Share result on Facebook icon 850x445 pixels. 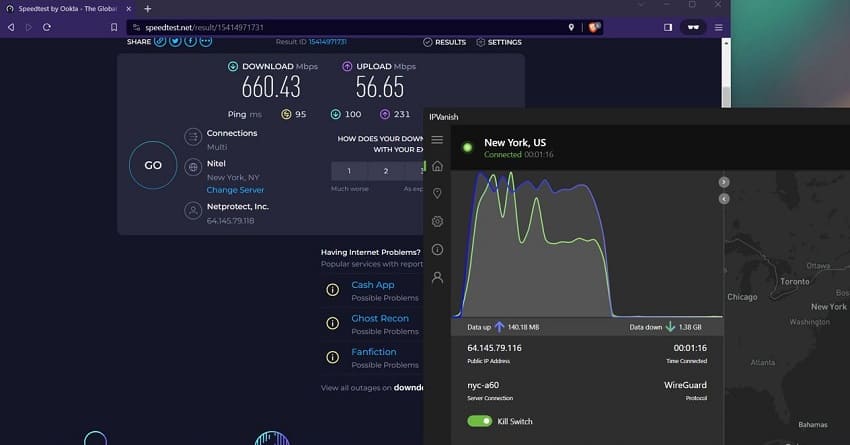pyautogui.click(x=190, y=41)
